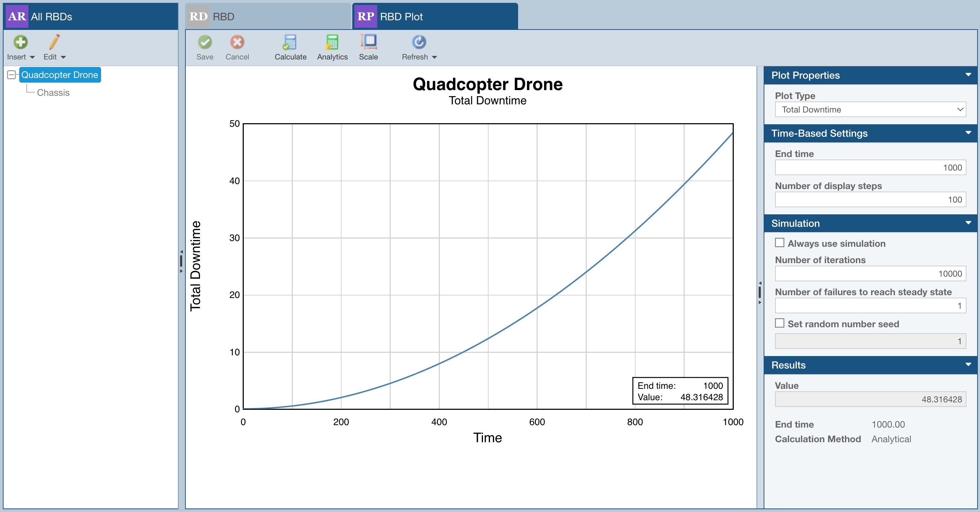
Task: Click the Calculate calculator icon
Action: tap(290, 42)
